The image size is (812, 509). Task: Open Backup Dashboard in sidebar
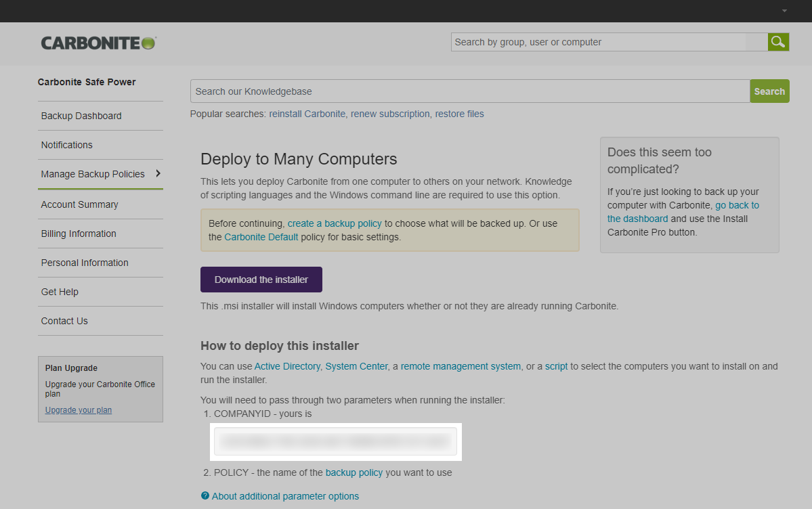coord(81,116)
